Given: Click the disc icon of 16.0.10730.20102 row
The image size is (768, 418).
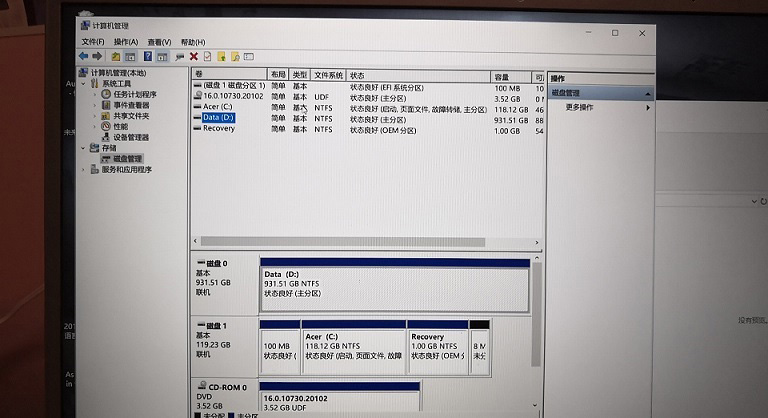Looking at the screenshot, I should tap(197, 96).
